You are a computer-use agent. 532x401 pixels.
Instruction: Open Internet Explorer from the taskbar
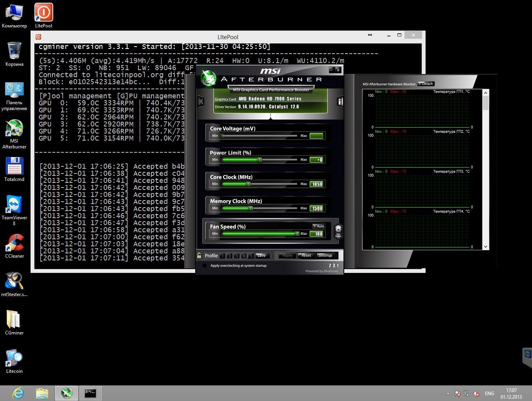pyautogui.click(x=18, y=393)
